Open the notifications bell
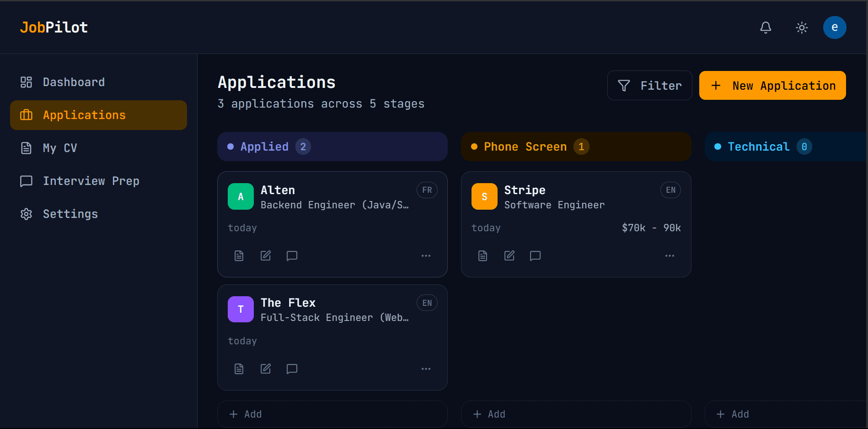 pyautogui.click(x=766, y=27)
